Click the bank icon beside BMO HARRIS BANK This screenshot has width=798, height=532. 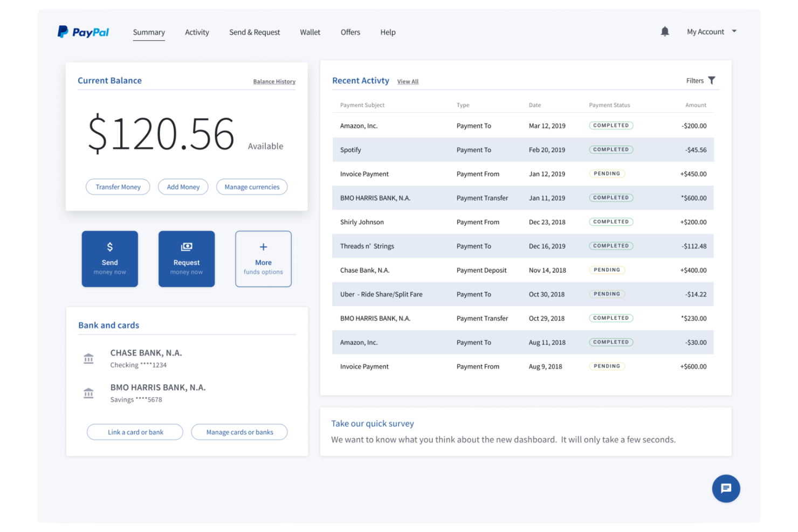(x=88, y=392)
